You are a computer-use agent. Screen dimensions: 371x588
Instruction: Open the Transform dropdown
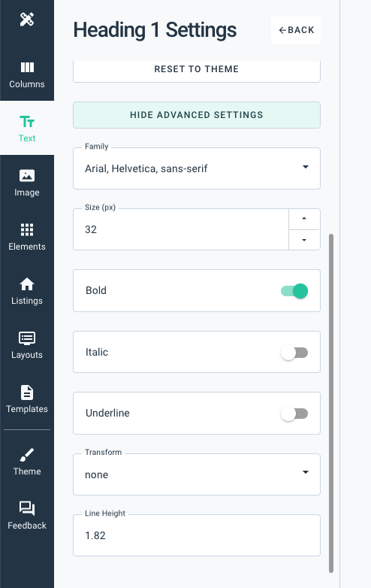(x=197, y=474)
